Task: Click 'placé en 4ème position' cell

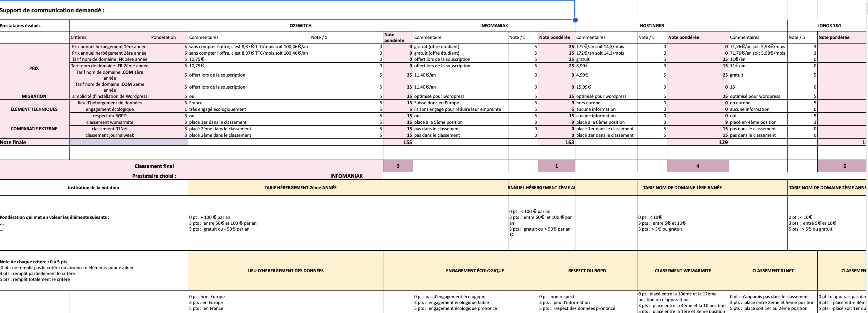Action: pos(758,122)
